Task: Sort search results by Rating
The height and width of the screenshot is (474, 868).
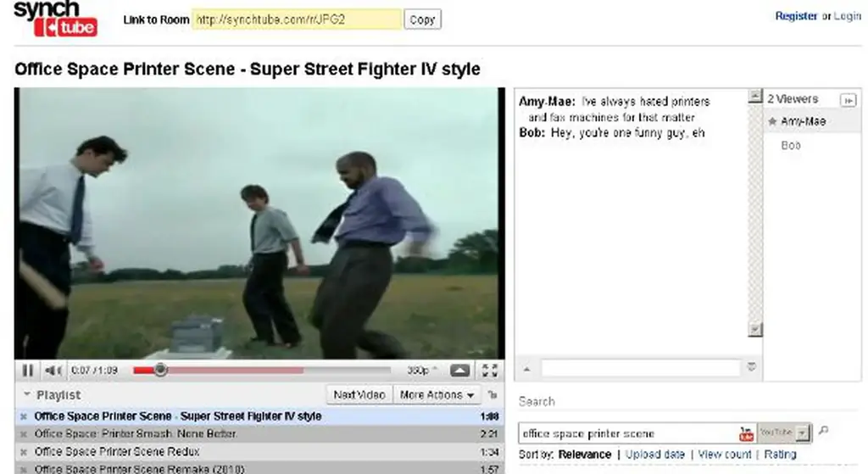Action: tap(780, 454)
